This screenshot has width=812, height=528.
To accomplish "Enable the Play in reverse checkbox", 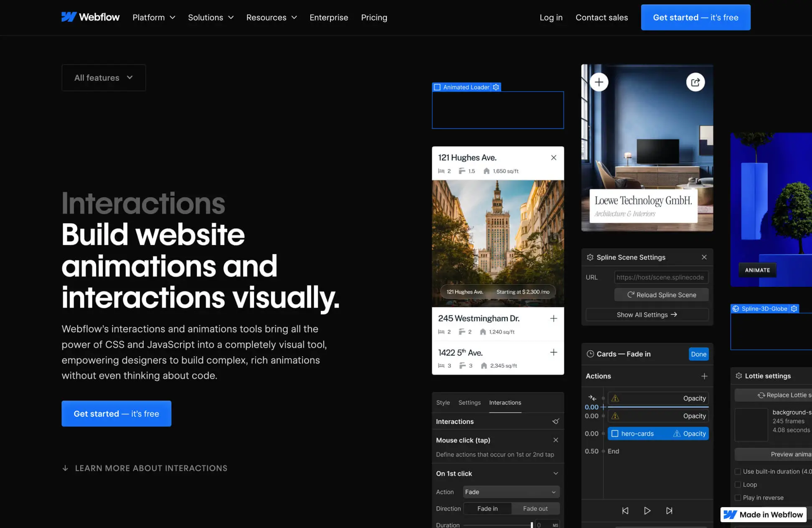I will (738, 497).
